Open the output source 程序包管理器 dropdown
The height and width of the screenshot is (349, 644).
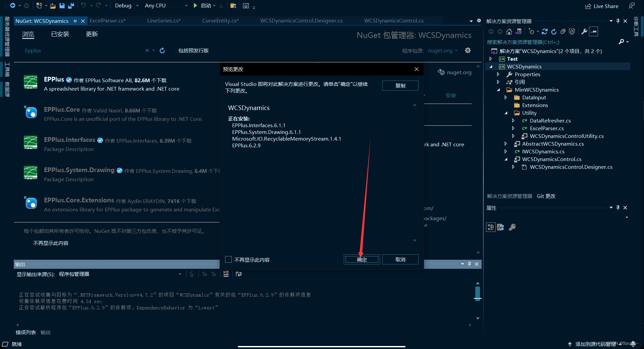(120, 274)
